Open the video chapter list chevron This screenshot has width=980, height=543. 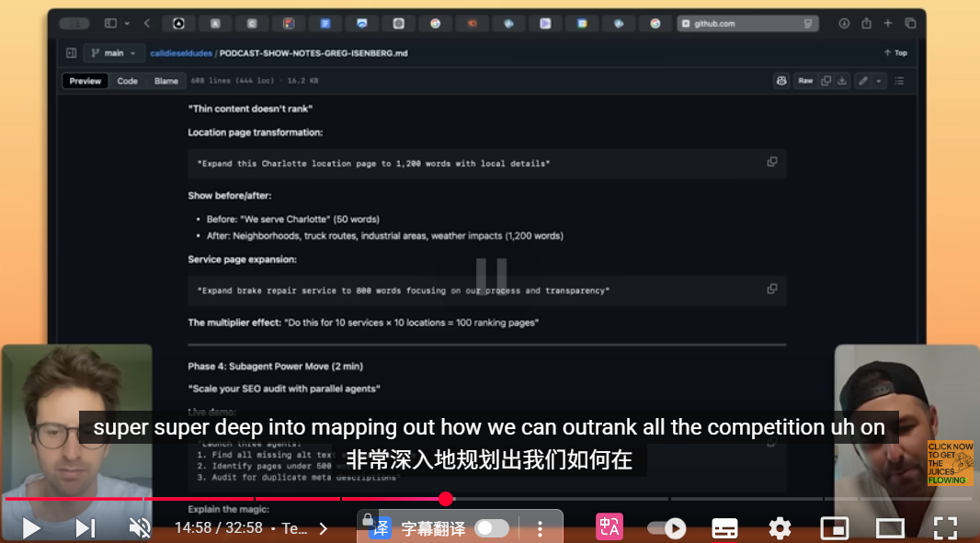(x=323, y=528)
